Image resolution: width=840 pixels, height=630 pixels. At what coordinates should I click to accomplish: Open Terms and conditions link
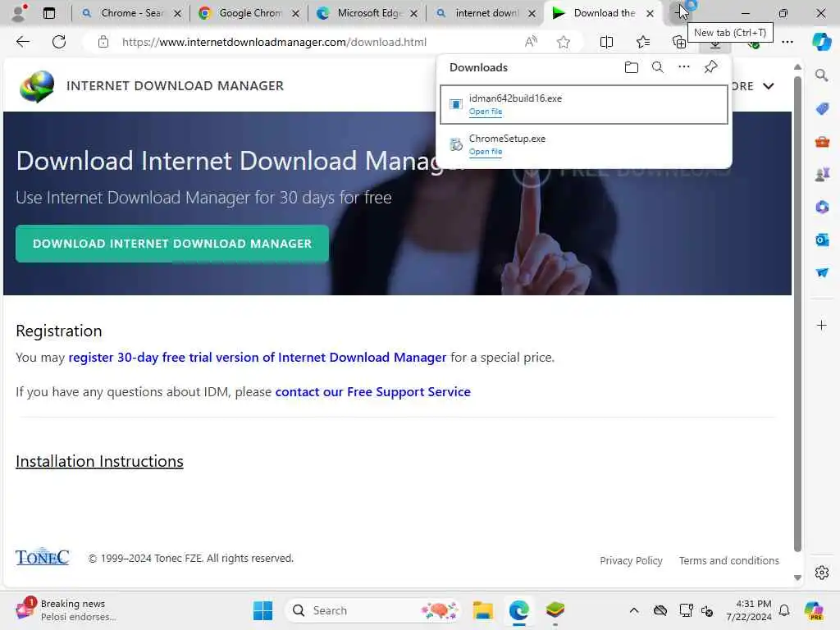click(x=729, y=560)
